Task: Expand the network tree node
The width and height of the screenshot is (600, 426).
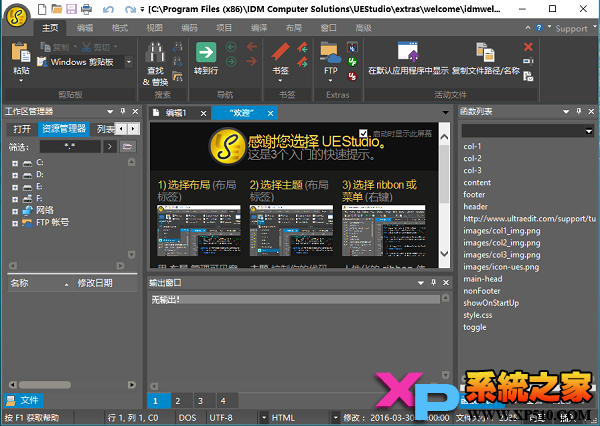Action: (x=15, y=211)
